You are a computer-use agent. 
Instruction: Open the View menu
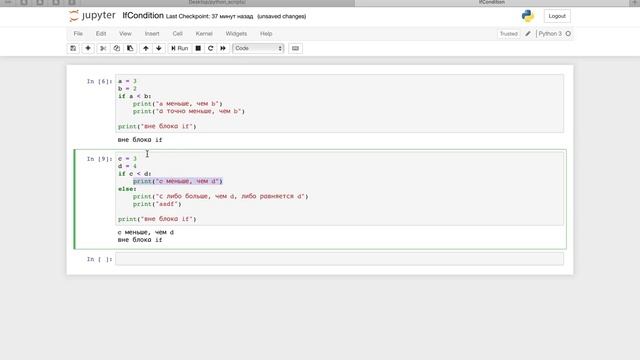point(125,33)
